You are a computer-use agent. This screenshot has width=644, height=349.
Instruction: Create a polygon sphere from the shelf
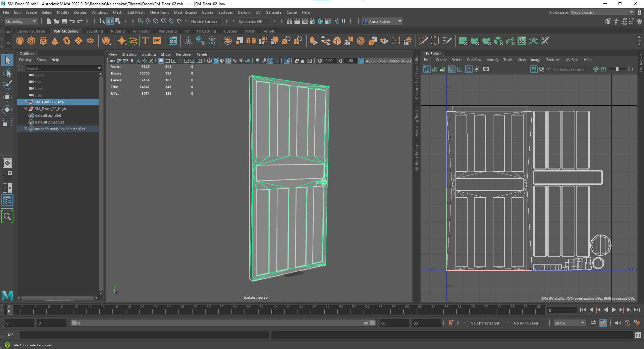click(x=20, y=41)
